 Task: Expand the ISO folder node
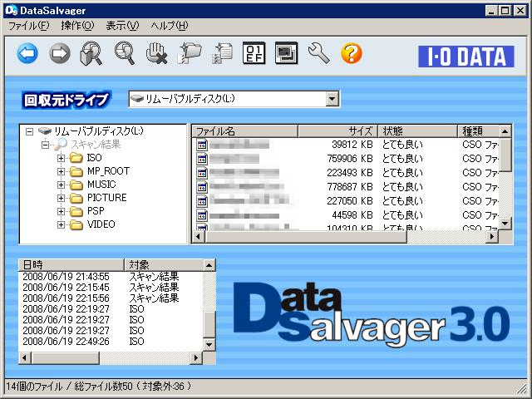click(x=61, y=158)
